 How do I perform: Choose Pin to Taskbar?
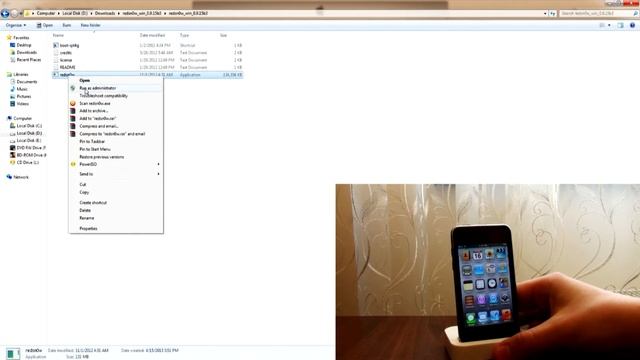pos(92,142)
